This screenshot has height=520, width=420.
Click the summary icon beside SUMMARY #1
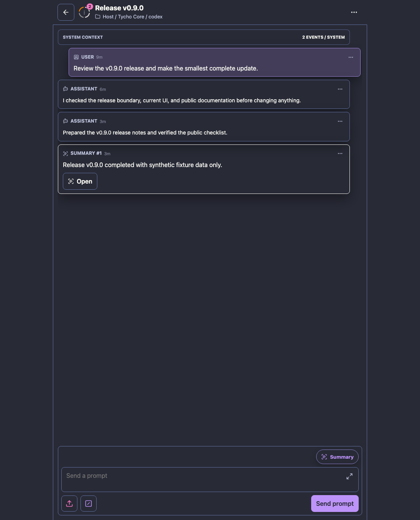pyautogui.click(x=66, y=153)
